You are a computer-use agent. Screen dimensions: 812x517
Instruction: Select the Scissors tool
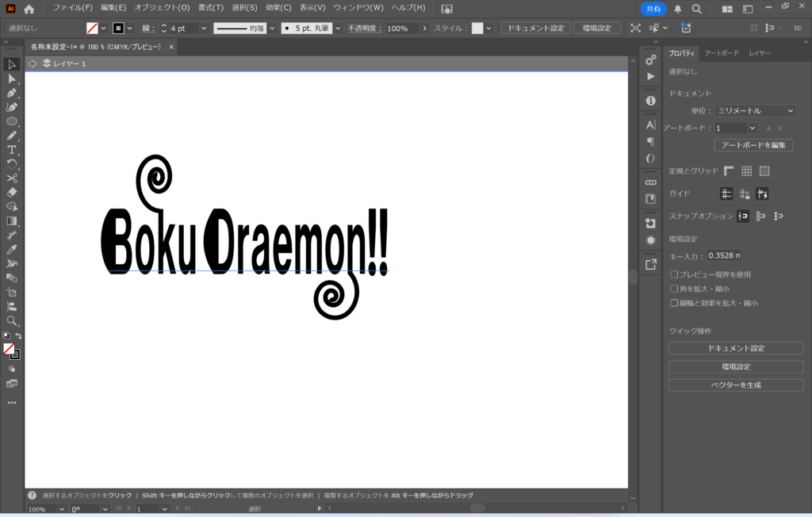(11, 178)
